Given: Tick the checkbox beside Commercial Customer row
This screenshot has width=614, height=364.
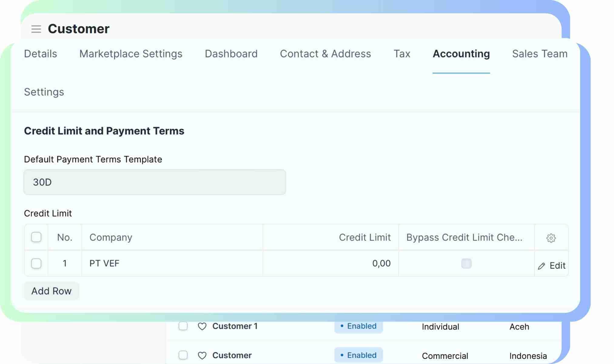Looking at the screenshot, I should [x=183, y=355].
